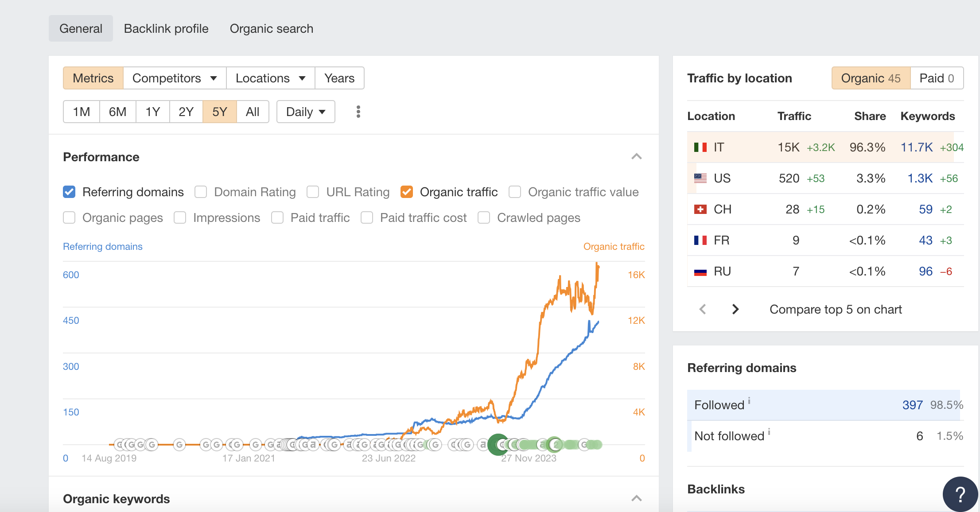Viewport: 980px width, 512px height.
Task: Enable Paid traffic metric
Action: 277,217
